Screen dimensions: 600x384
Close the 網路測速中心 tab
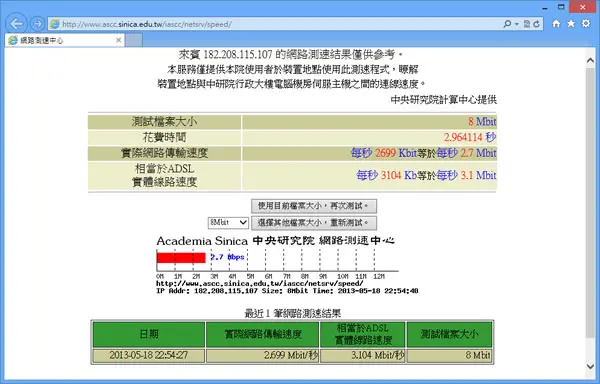[x=118, y=40]
